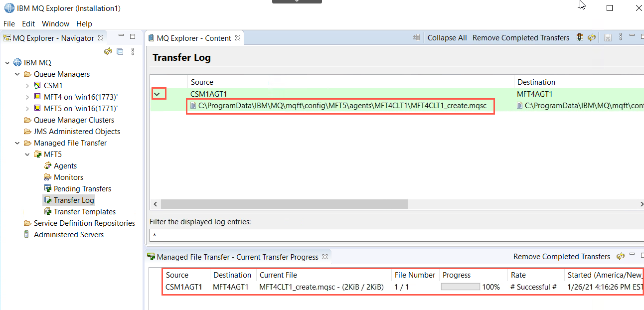Maximize the Navigator pane
The image size is (644, 310).
pyautogui.click(x=133, y=36)
